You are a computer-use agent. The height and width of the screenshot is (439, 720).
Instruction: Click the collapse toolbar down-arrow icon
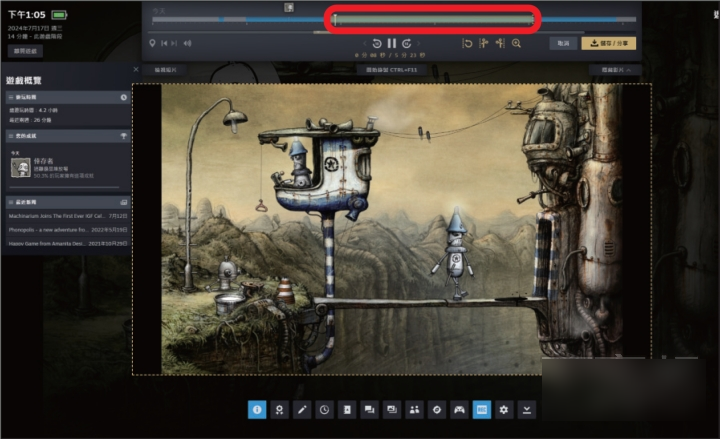coord(527,410)
